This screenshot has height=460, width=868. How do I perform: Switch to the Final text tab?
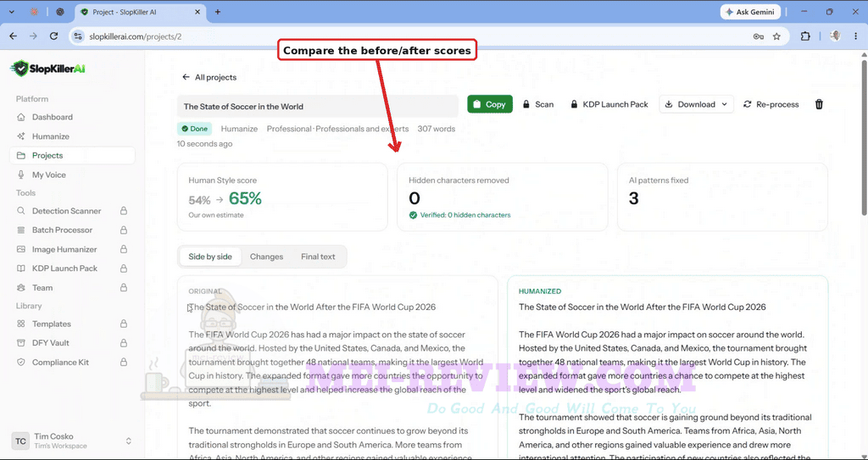coord(319,257)
